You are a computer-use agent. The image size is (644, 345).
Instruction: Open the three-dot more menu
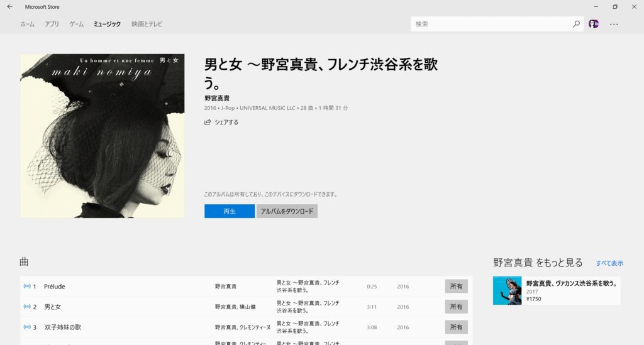(614, 25)
